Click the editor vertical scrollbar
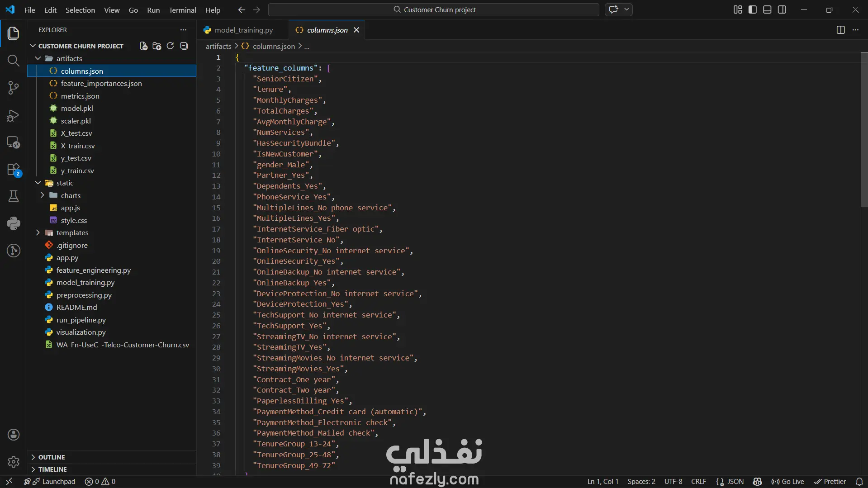This screenshot has width=868, height=488. pos(864,131)
